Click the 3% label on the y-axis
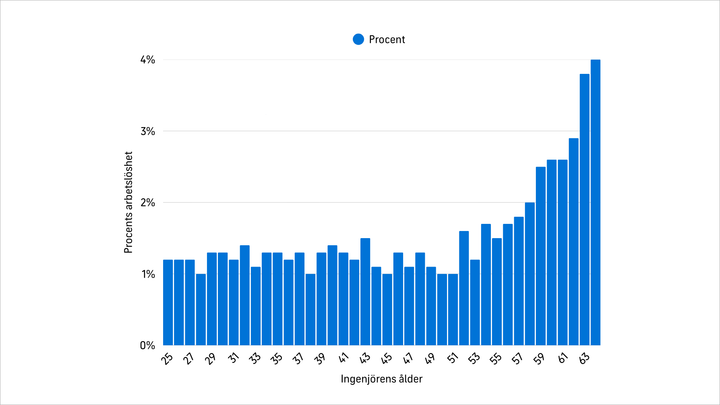 pos(147,131)
